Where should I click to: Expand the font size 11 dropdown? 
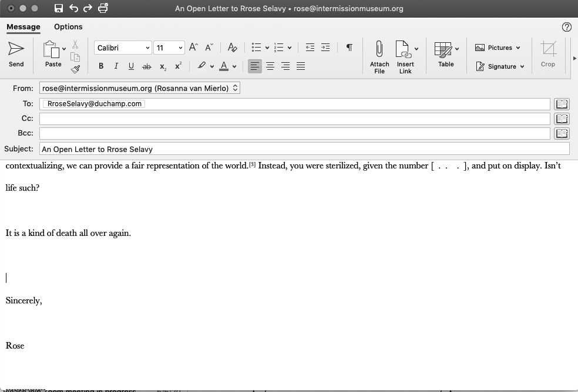tap(180, 48)
